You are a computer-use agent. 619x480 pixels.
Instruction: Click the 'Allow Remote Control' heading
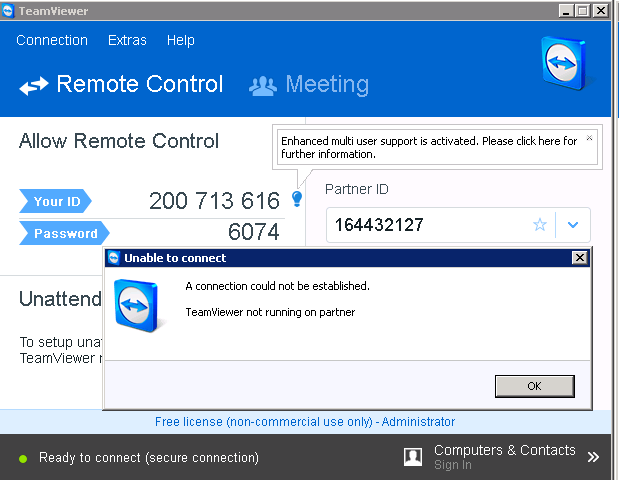(119, 141)
